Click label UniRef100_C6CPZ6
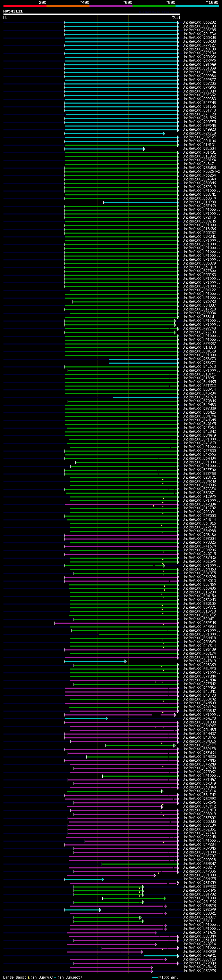 pyautogui.click(x=199, y=971)
